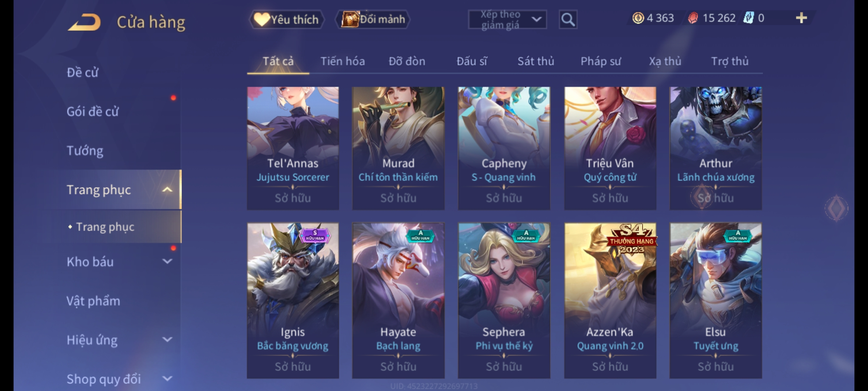Expand the Hiệu ứng sidebar section
868x391 pixels.
167,340
